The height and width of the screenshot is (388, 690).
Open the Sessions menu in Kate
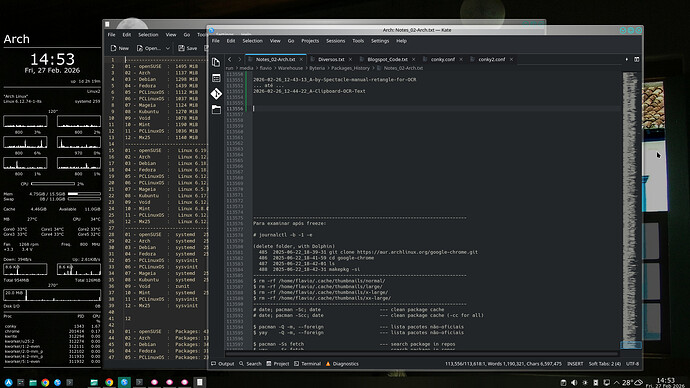(x=335, y=41)
